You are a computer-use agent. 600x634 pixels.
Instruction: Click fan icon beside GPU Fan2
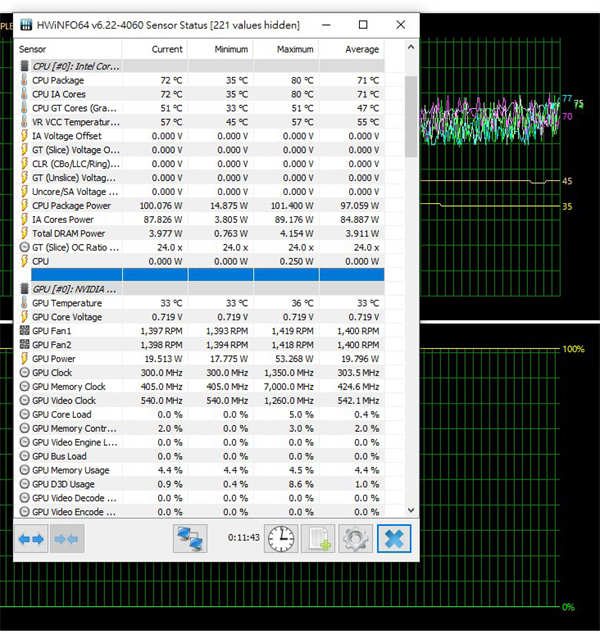[25, 344]
